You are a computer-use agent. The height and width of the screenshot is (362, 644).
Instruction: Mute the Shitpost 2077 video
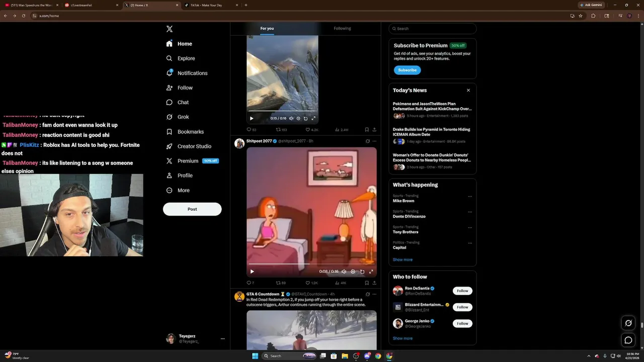[x=344, y=271]
